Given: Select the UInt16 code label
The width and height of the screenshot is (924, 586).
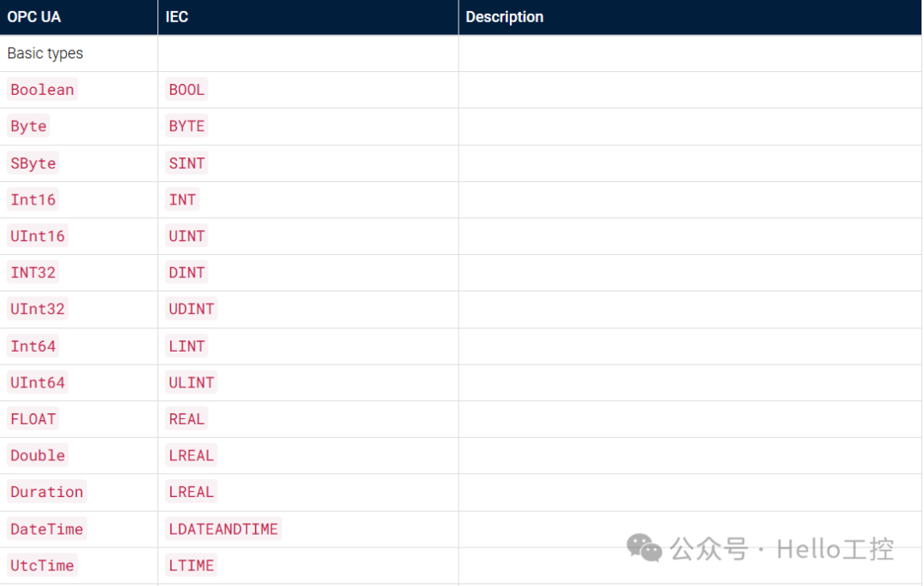Looking at the screenshot, I should click(38, 236).
